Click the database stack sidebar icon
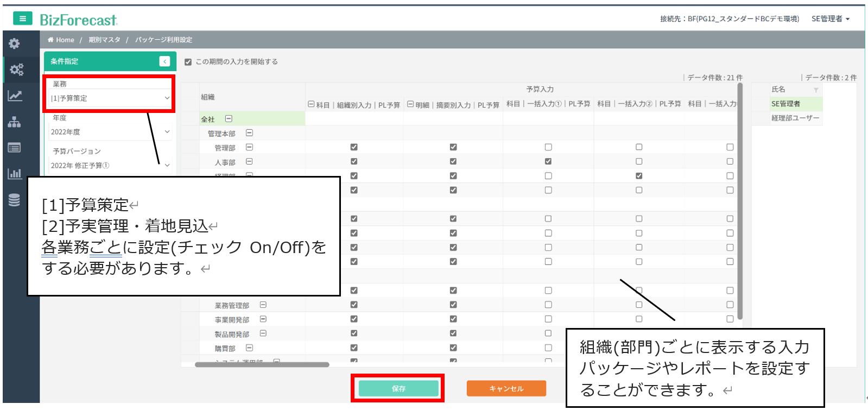 15,200
